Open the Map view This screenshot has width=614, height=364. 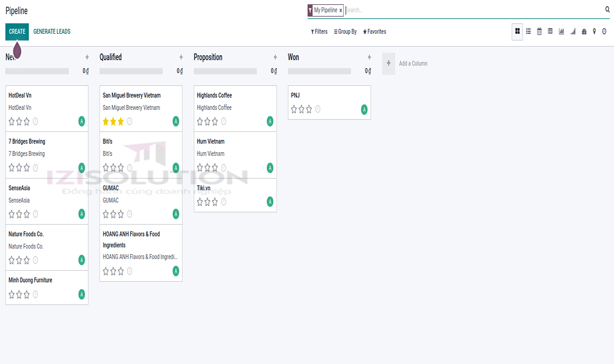[x=594, y=31]
